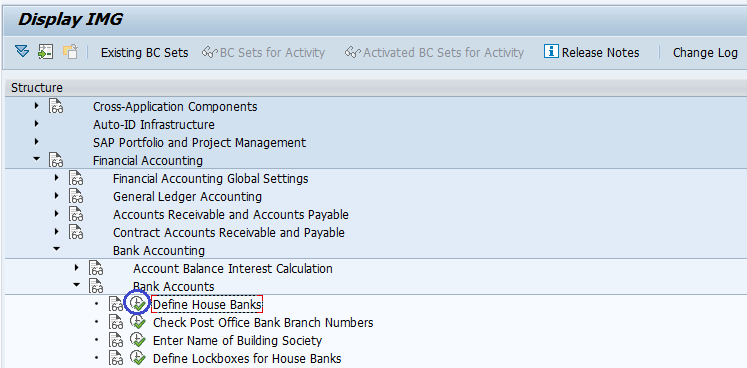Screen dimensions: 747x368
Task: Expand SAP Portfolio and Project Management node
Action: tap(37, 142)
